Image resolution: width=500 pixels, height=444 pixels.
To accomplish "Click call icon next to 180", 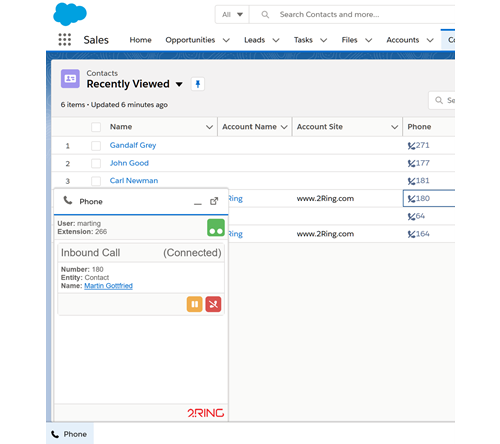I will (411, 199).
